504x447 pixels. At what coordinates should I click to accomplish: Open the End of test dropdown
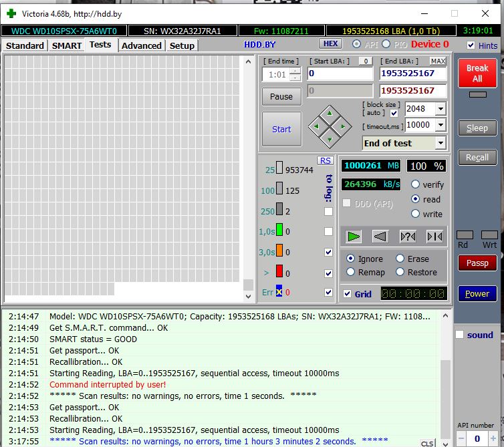coord(440,143)
